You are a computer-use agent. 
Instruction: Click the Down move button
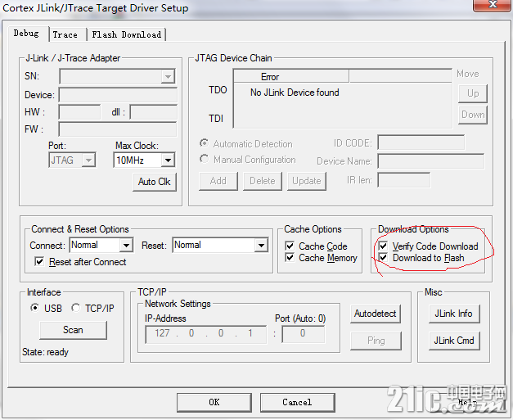point(473,115)
